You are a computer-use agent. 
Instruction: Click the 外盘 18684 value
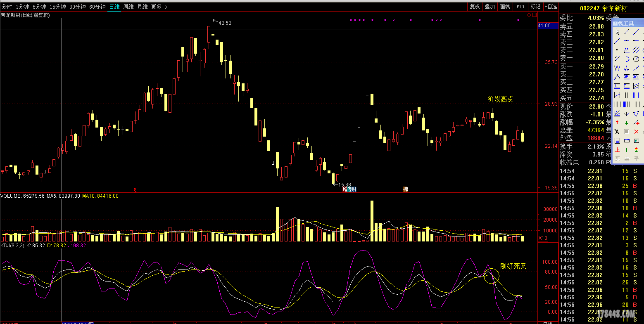[x=596, y=138]
